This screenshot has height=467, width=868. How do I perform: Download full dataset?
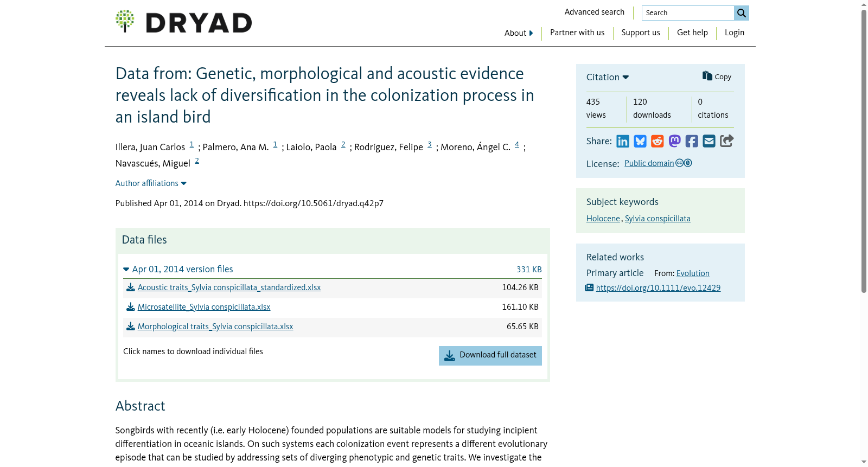point(490,356)
